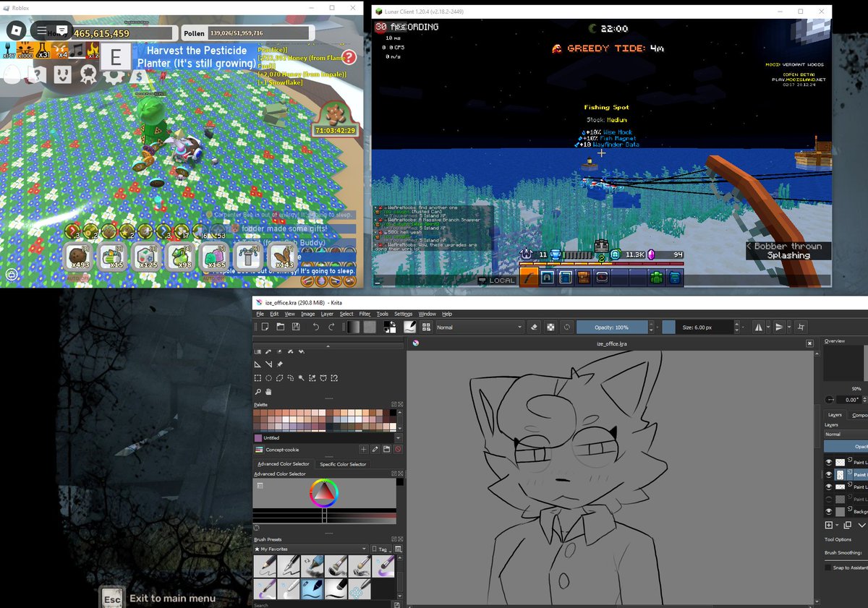Screen dimensions: 868x608
Task: Hide the Background layer eye icon
Action: tap(829, 511)
